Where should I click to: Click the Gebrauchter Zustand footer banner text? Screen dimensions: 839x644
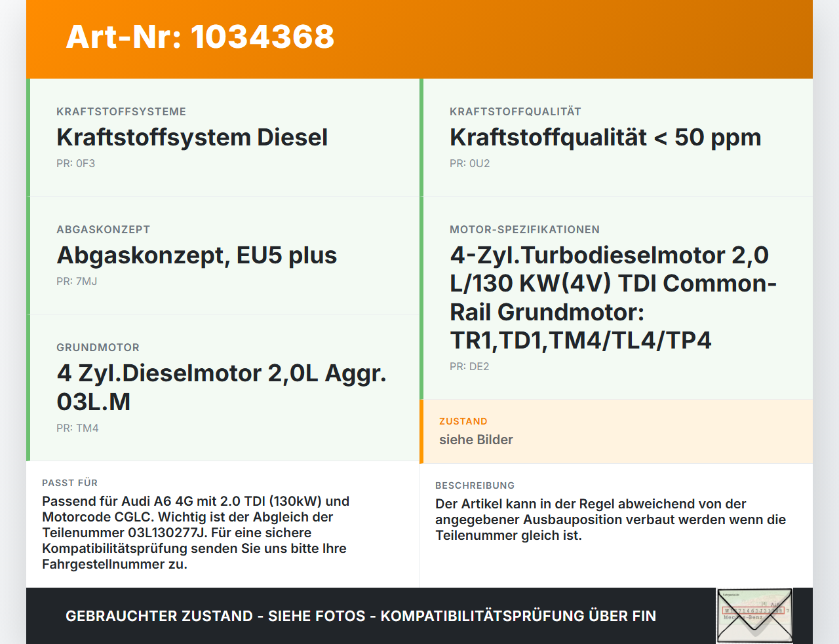pyautogui.click(x=361, y=616)
